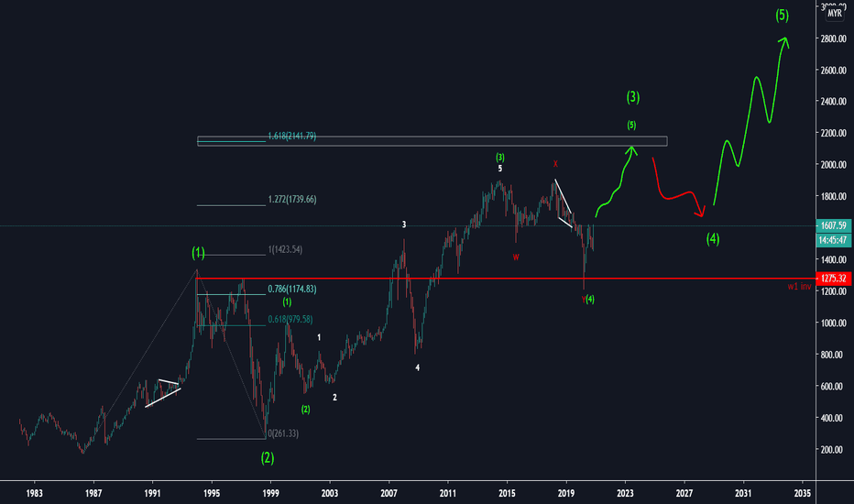This screenshot has height=504, width=854.
Task: Click 2600.00 on the price axis
Action: pos(834,71)
